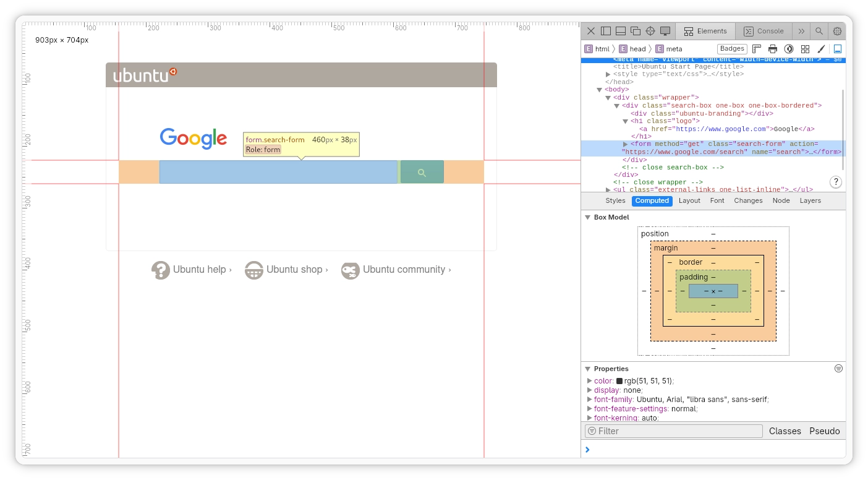Screen dimensions: 868x480
Task: Toggle print media styles
Action: pos(773,49)
